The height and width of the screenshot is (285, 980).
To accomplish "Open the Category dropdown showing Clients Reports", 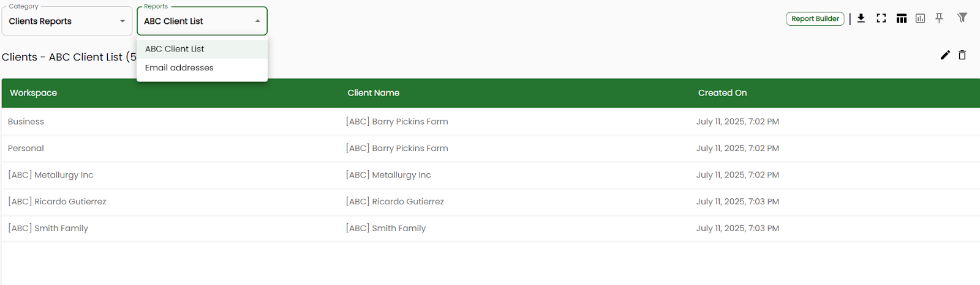I will pos(67,21).
